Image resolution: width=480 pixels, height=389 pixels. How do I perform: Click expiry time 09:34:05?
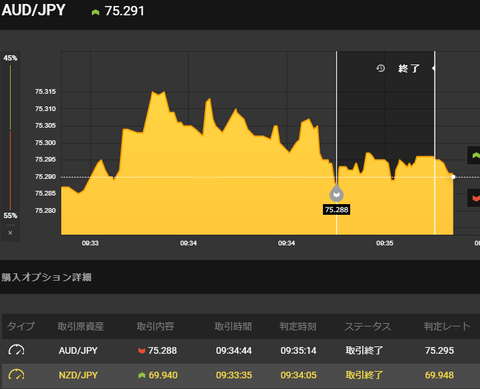coord(298,375)
